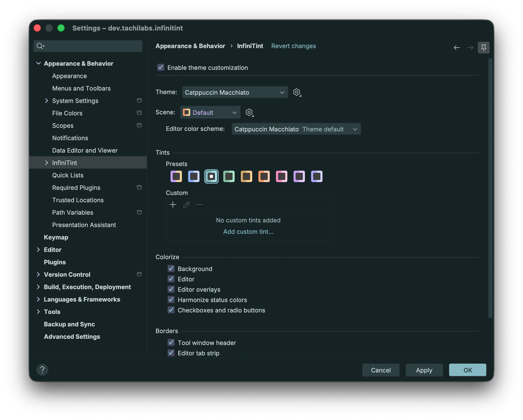This screenshot has width=523, height=420.
Task: Toggle the Tool window header checkbox
Action: (x=171, y=343)
